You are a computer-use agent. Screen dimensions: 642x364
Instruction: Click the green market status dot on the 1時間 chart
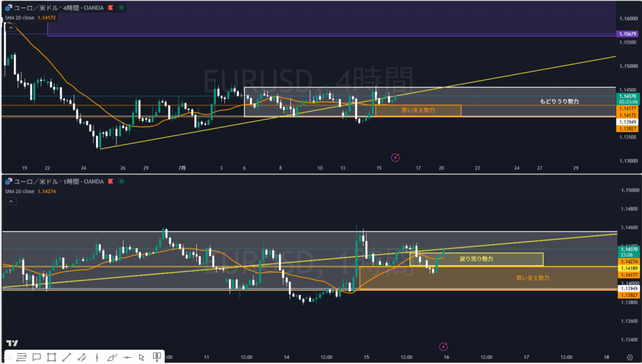[121, 181]
